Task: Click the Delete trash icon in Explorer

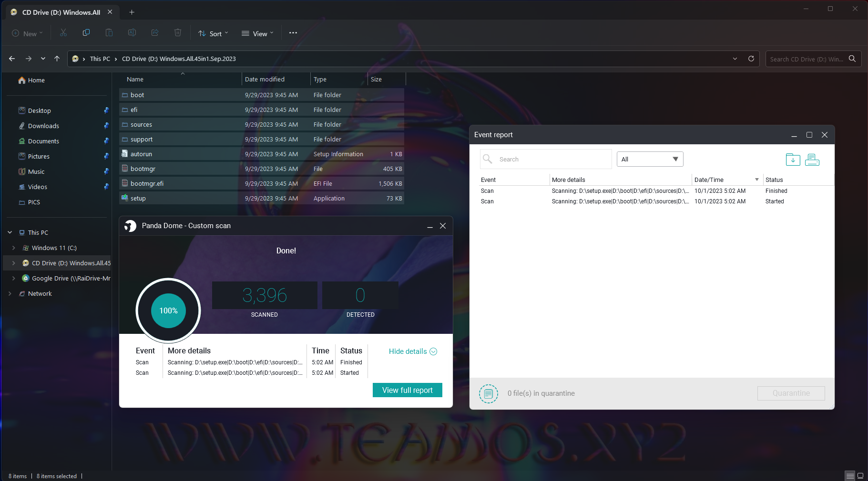Action: coord(178,33)
